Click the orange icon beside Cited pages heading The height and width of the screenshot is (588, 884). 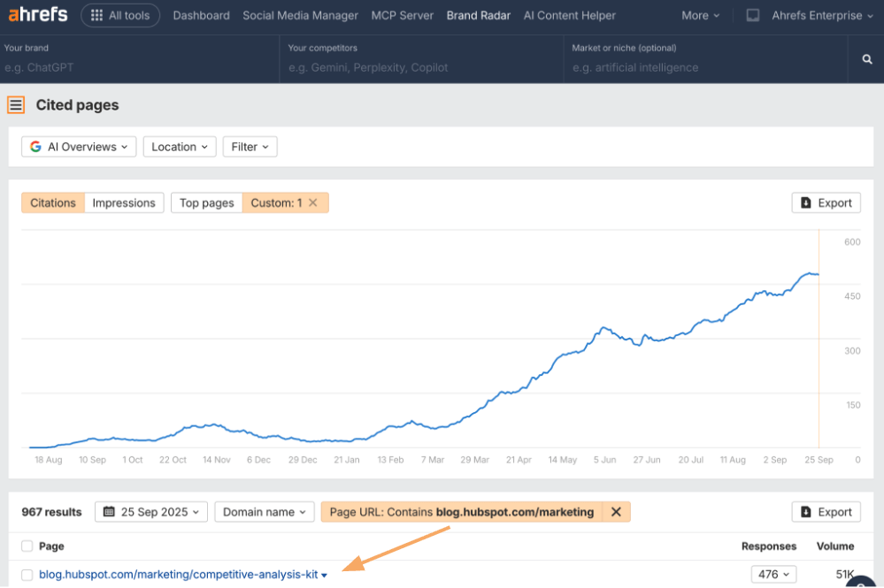15,104
